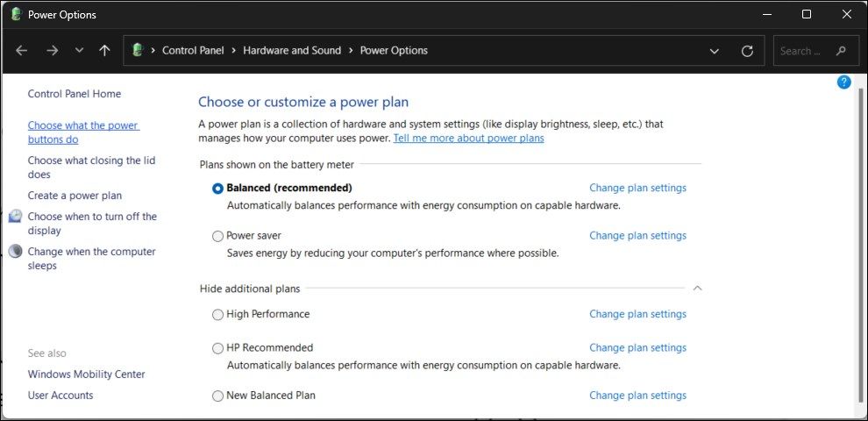The height and width of the screenshot is (421, 868).
Task: Open the blue help question mark
Action: click(843, 82)
